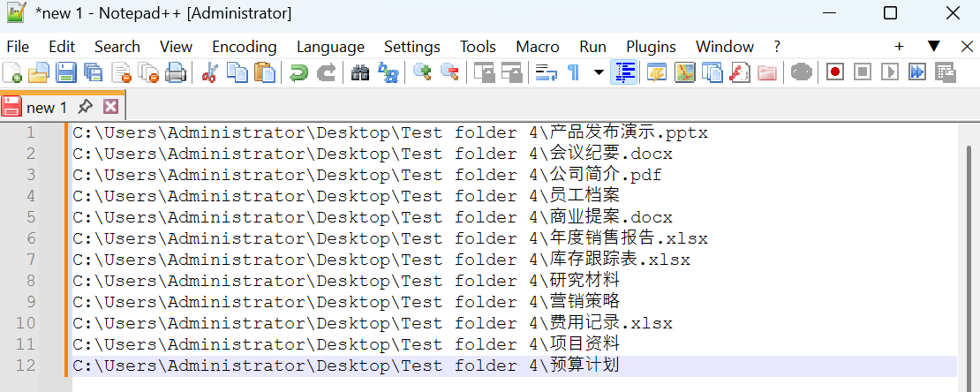
Task: Open the File menu
Action: pos(18,47)
